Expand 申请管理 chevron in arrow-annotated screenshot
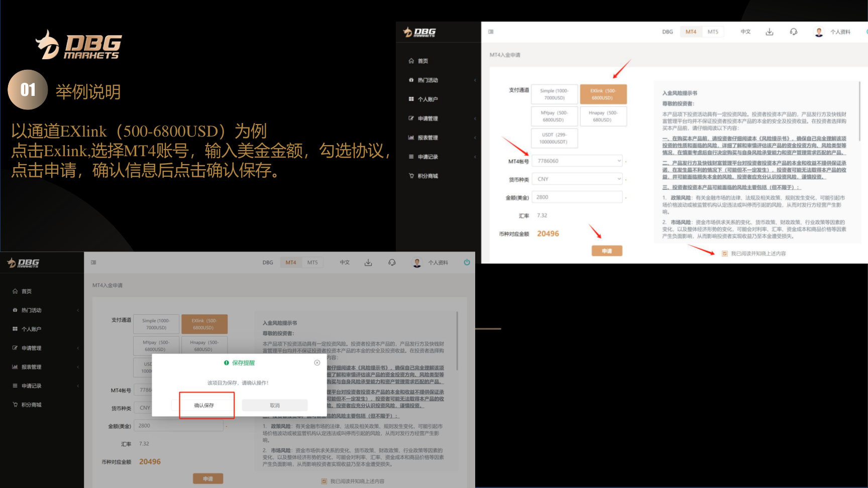The width and height of the screenshot is (868, 488). click(475, 118)
